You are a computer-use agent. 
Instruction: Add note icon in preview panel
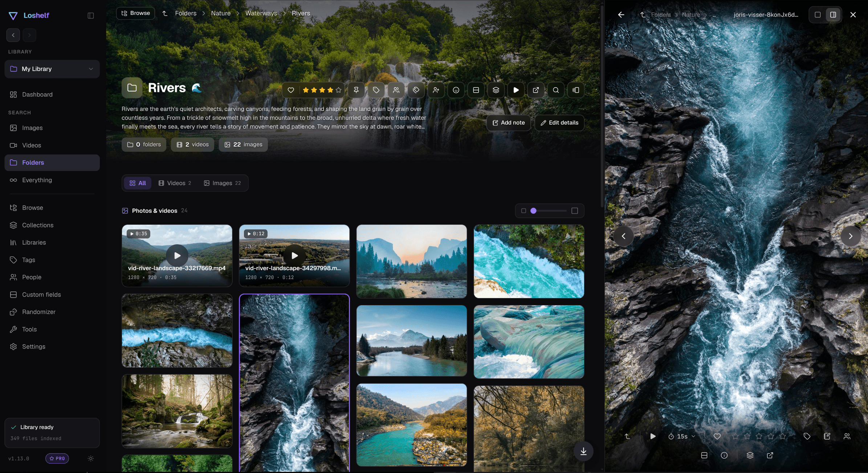[x=827, y=436]
